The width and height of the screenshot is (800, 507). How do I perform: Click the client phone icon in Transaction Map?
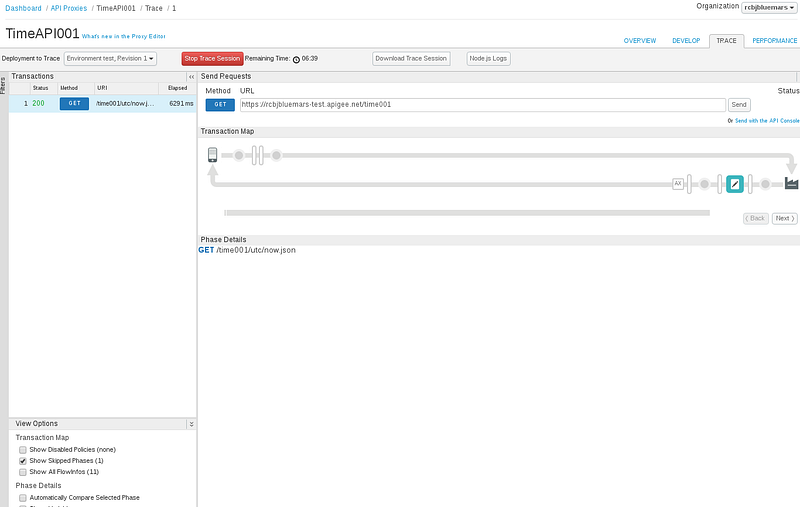[213, 155]
